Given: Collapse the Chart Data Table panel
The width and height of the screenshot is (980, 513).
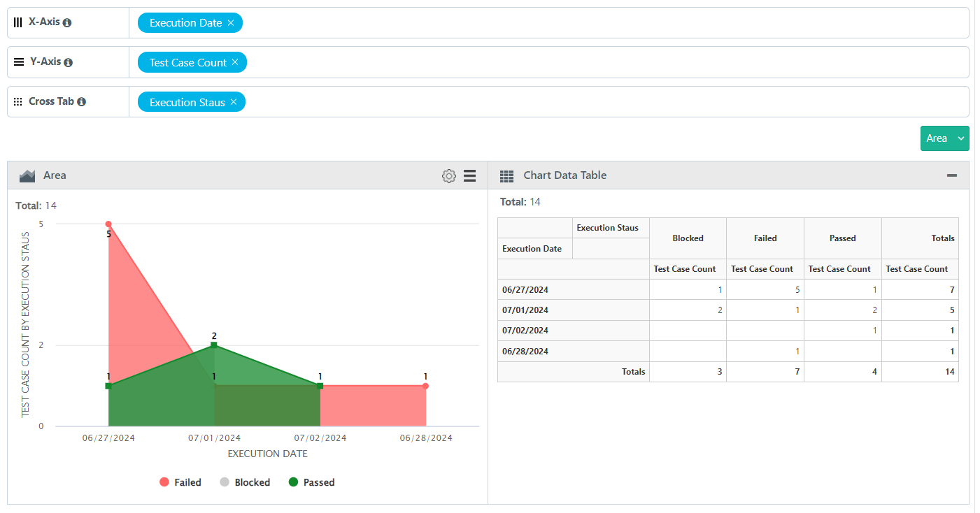Looking at the screenshot, I should coord(951,175).
